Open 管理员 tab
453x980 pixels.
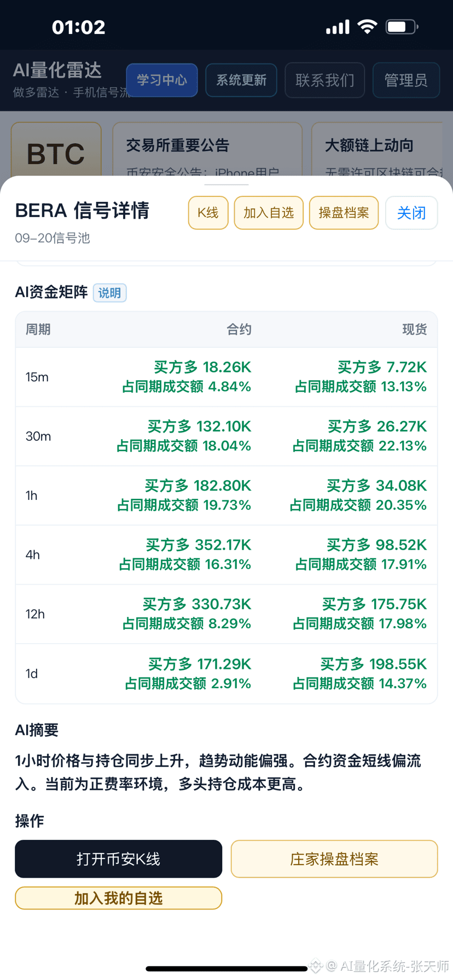point(406,80)
